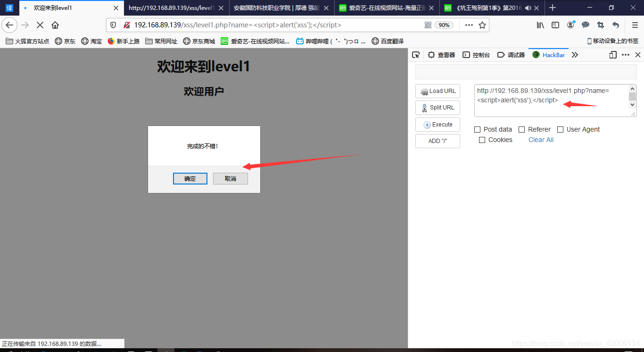This screenshot has height=352, width=644.
Task: Enable the Cookies checkbox
Action: tap(482, 140)
